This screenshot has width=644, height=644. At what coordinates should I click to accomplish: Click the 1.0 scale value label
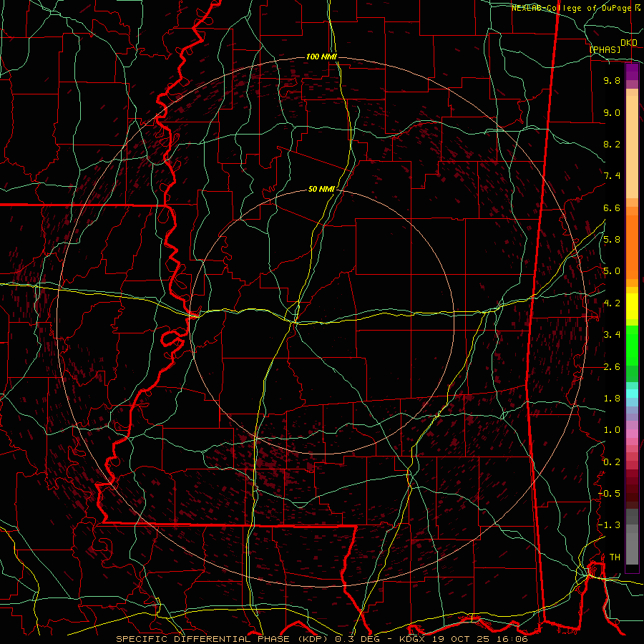click(x=612, y=430)
